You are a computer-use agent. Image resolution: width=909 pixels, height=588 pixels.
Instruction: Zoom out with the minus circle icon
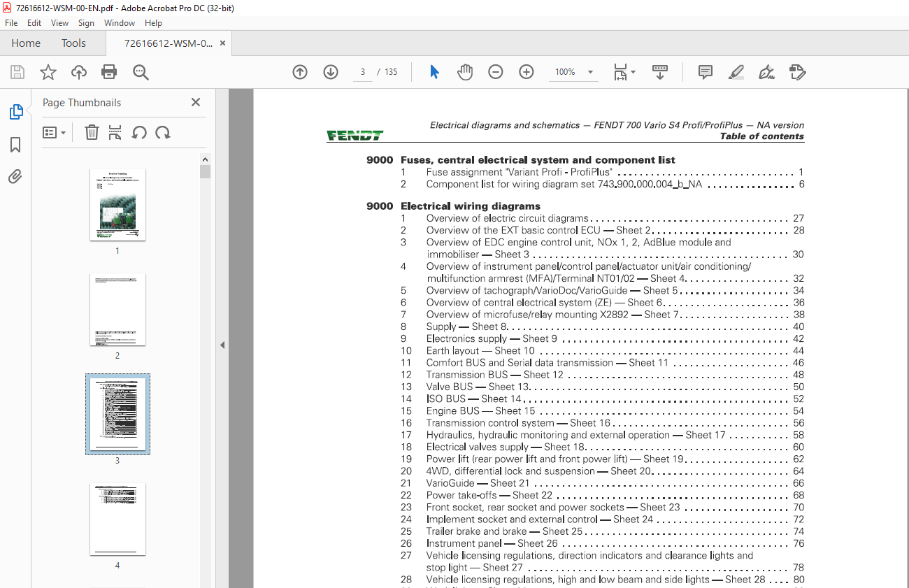click(496, 72)
